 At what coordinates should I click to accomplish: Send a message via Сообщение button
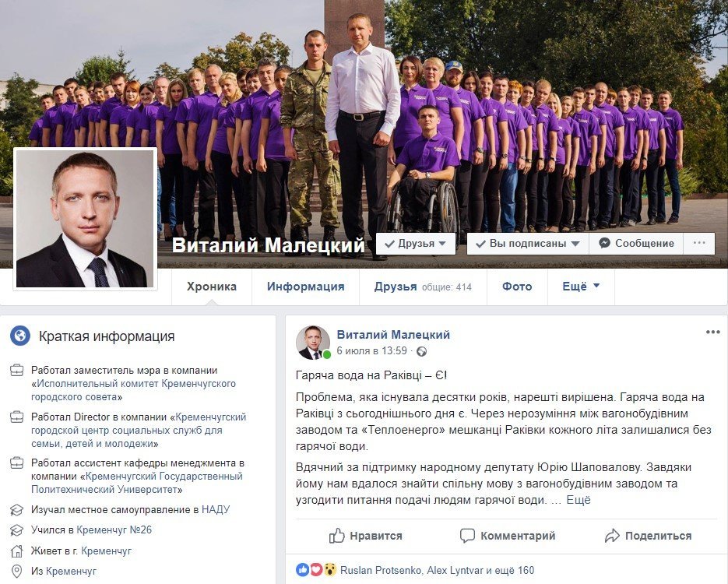[637, 243]
